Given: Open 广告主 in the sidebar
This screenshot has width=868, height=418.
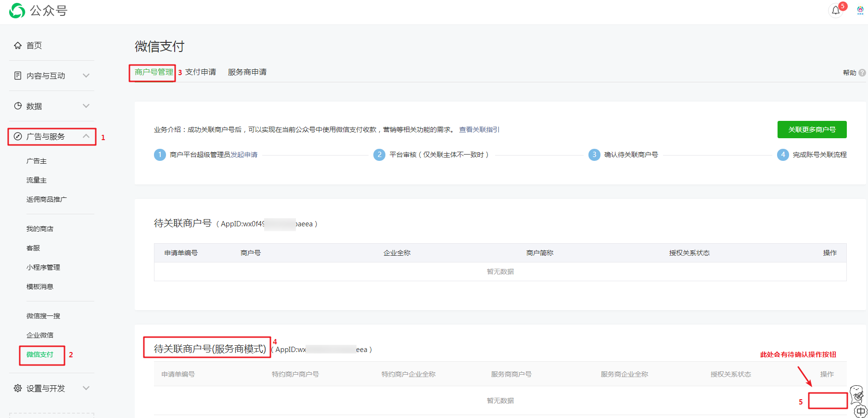Looking at the screenshot, I should click(x=37, y=161).
